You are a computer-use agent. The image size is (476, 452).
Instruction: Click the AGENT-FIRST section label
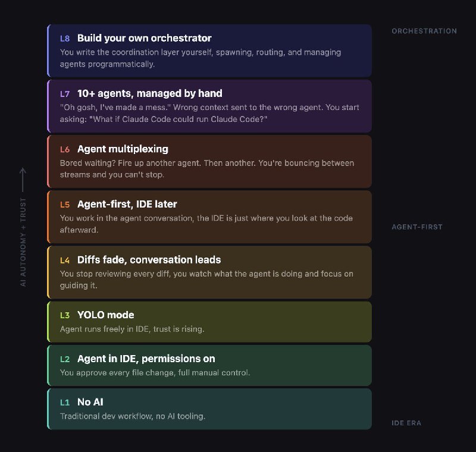click(417, 227)
